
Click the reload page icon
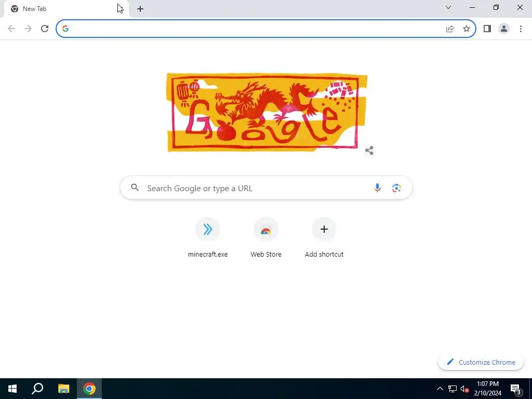[x=45, y=29]
